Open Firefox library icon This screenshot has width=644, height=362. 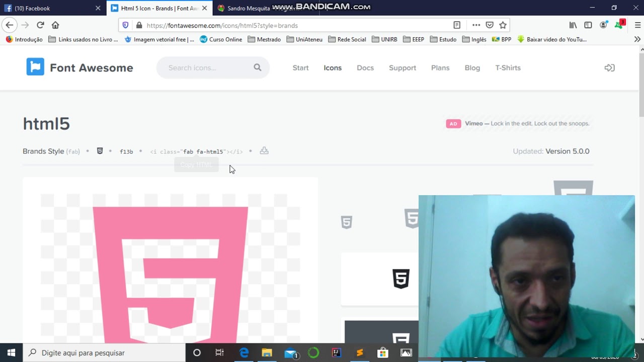point(573,25)
